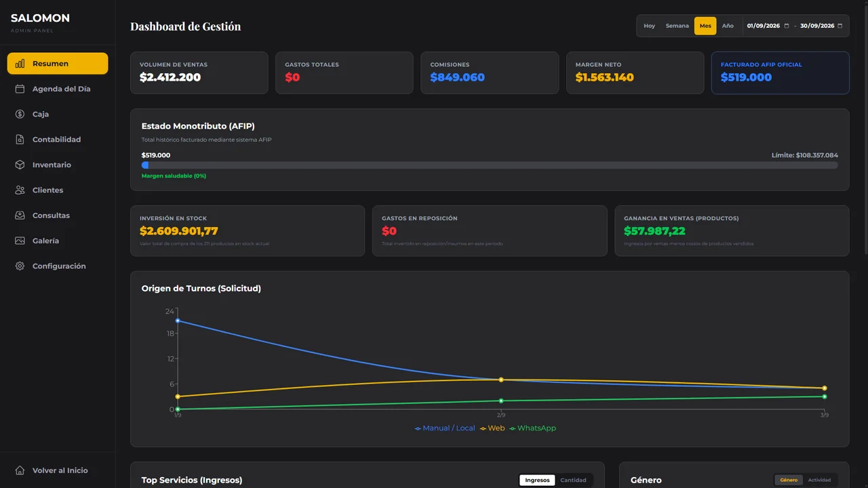
Task: Click the Resumen bar chart icon
Action: pos(20,64)
